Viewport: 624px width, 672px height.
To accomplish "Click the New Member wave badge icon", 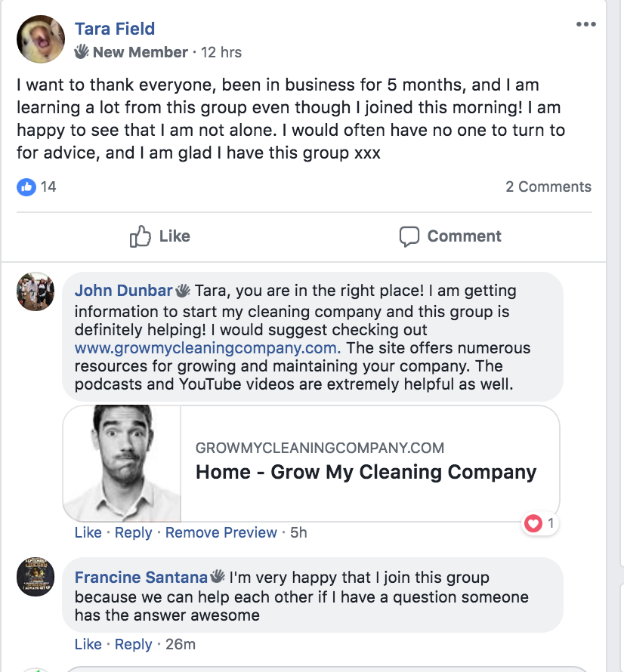I will point(82,52).
